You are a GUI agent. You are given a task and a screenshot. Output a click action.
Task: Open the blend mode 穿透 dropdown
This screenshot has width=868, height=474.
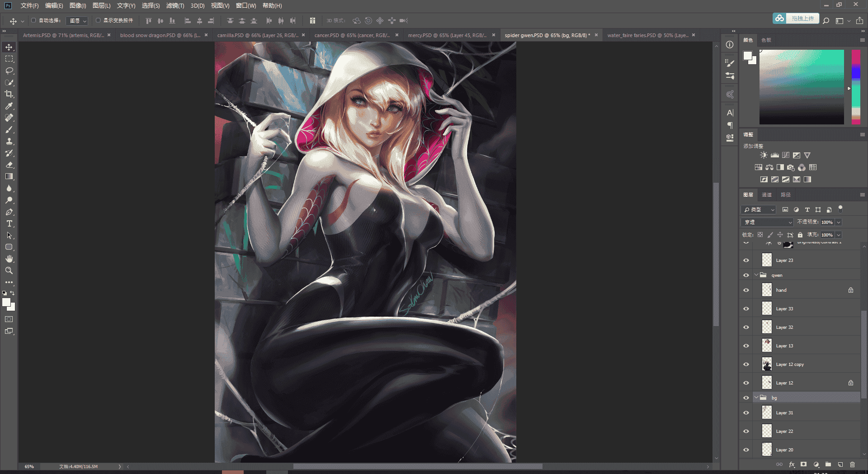(767, 222)
